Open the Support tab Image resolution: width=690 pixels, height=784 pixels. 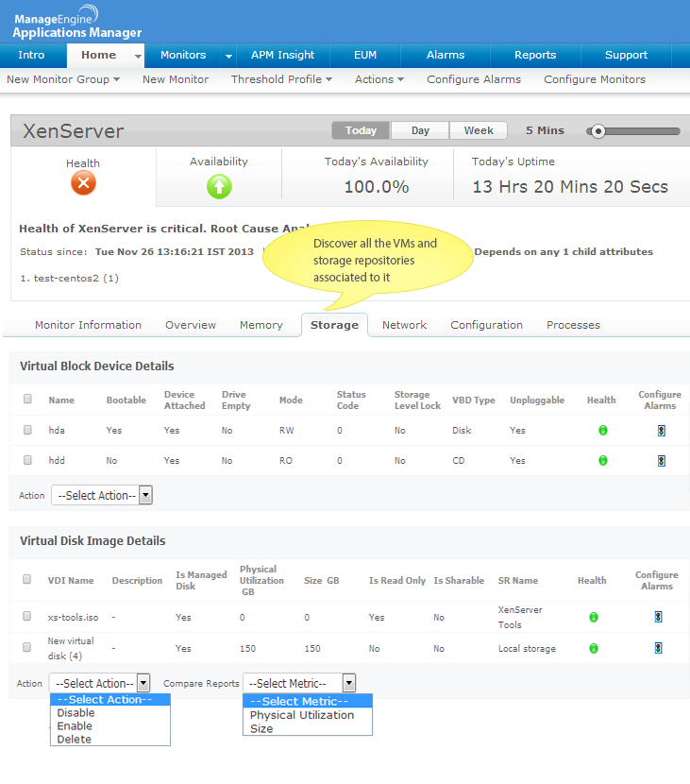(x=626, y=55)
